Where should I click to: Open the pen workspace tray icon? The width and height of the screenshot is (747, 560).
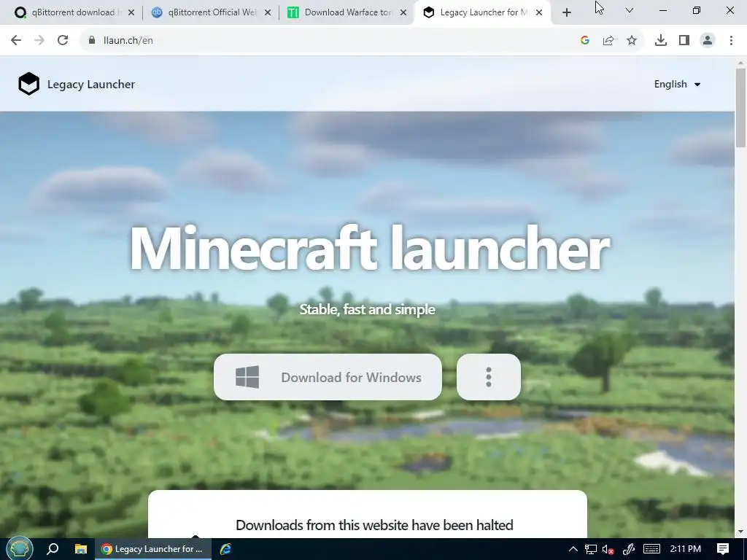628,549
